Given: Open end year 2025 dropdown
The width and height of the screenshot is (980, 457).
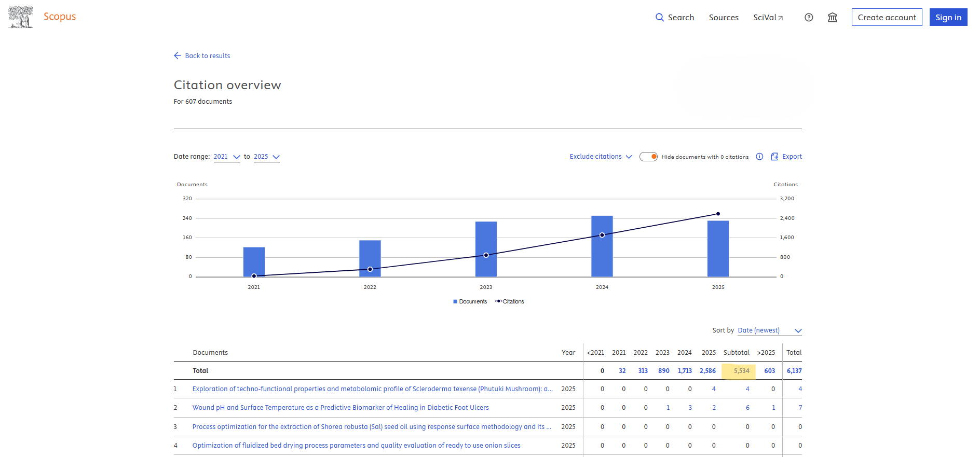Looking at the screenshot, I should click(x=267, y=157).
